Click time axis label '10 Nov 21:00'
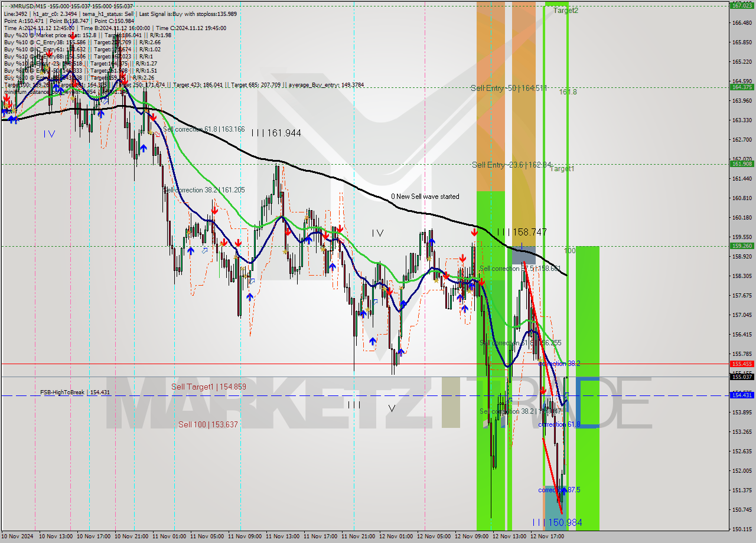Viewport: 756px width, 543px height. pyautogui.click(x=131, y=537)
